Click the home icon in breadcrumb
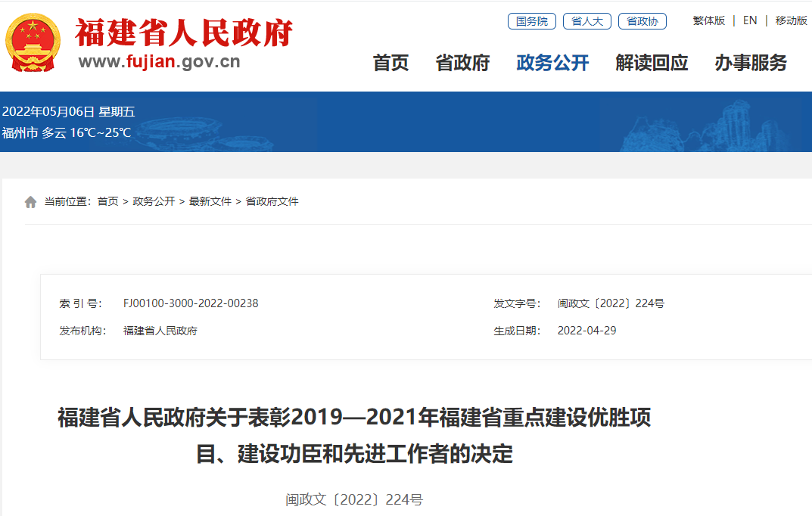The height and width of the screenshot is (516, 812). pyautogui.click(x=30, y=202)
